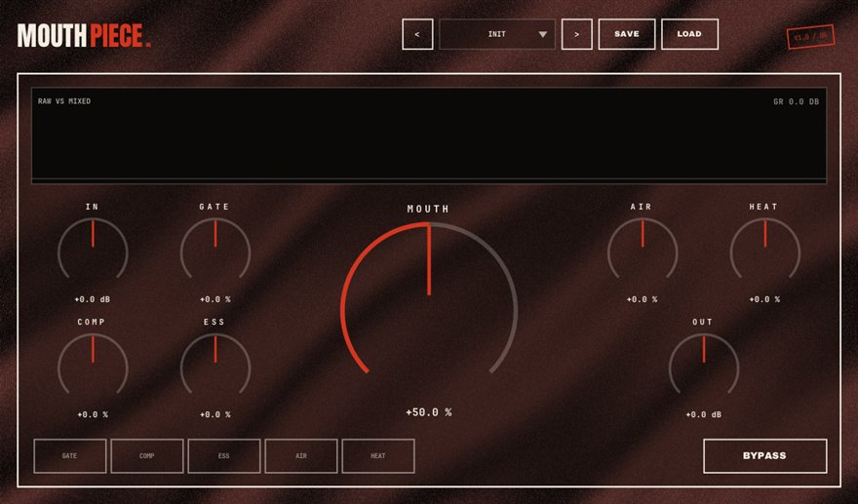The image size is (858, 504).
Task: Click the AIR knob
Action: 643,251
